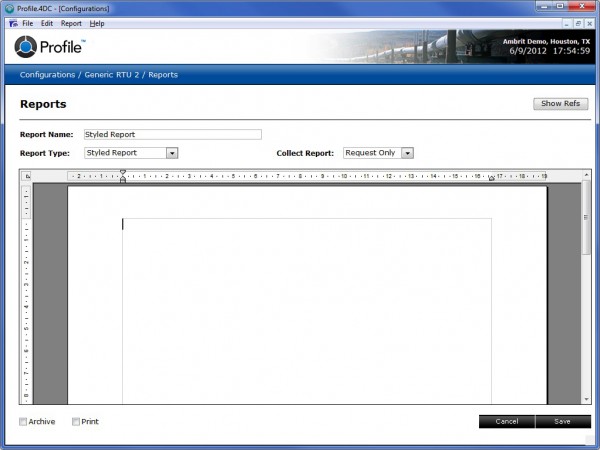Click inside the document text area
Image resolution: width=600 pixels, height=450 pixels.
pos(307,311)
